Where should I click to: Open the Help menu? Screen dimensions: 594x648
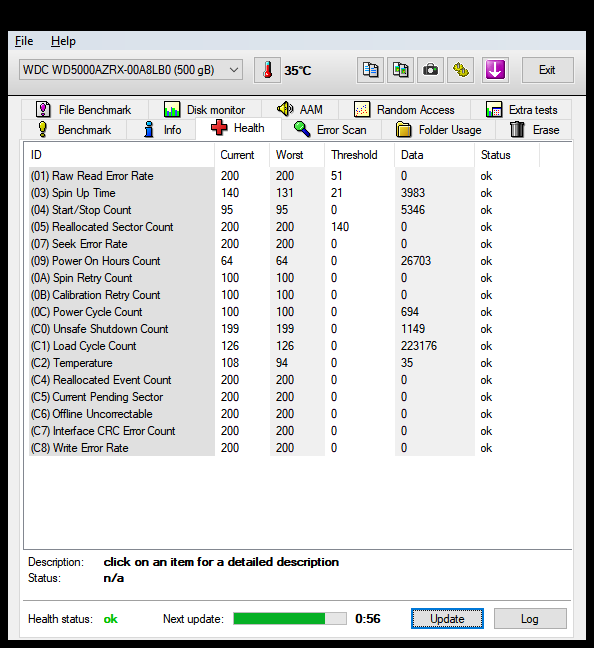pyautogui.click(x=63, y=41)
